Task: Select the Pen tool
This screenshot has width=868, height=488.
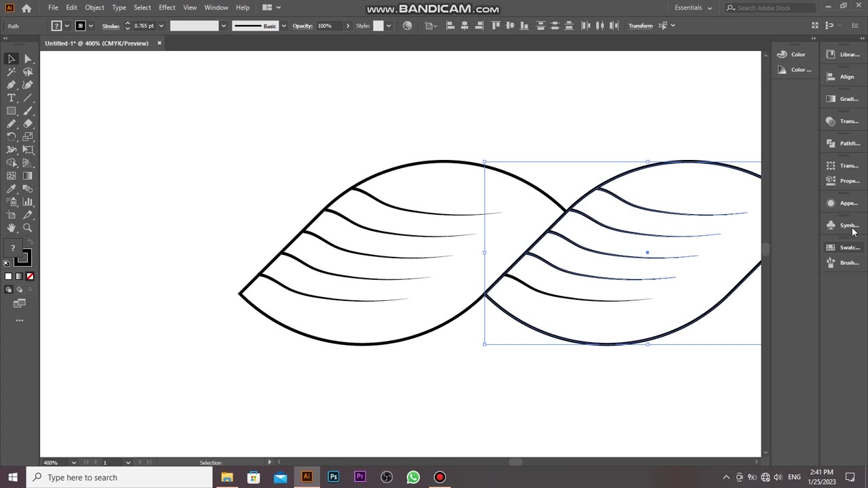Action: 12,85
